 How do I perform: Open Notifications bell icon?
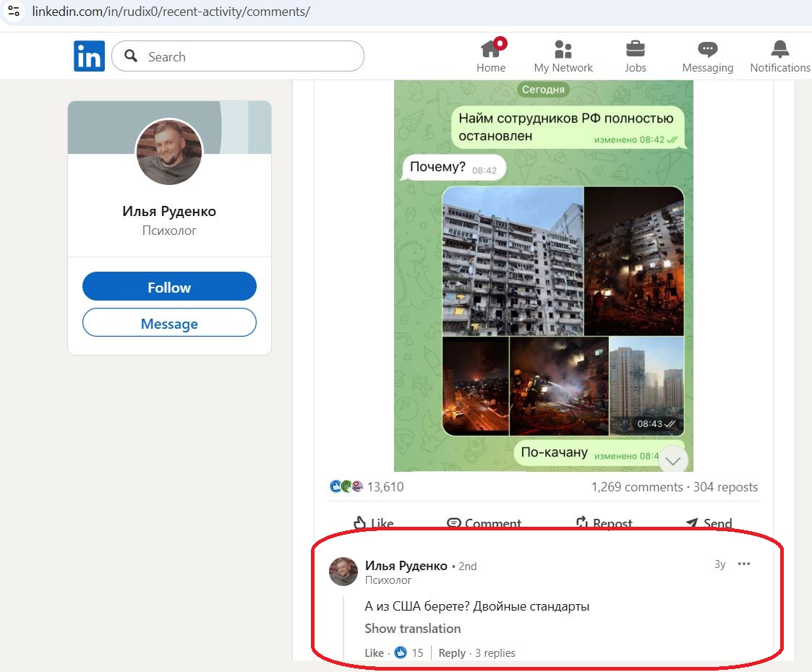coord(779,49)
